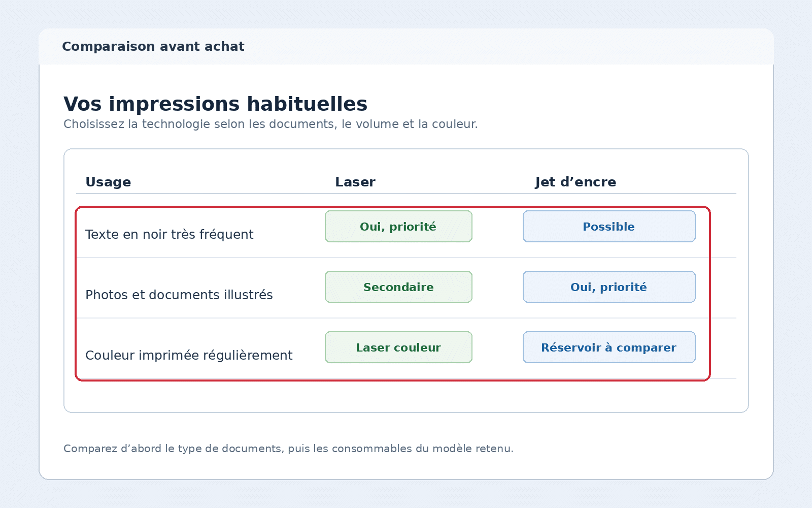Select the "Photos et documents illustrés" row label
This screenshot has width=812, height=508.
click(179, 295)
